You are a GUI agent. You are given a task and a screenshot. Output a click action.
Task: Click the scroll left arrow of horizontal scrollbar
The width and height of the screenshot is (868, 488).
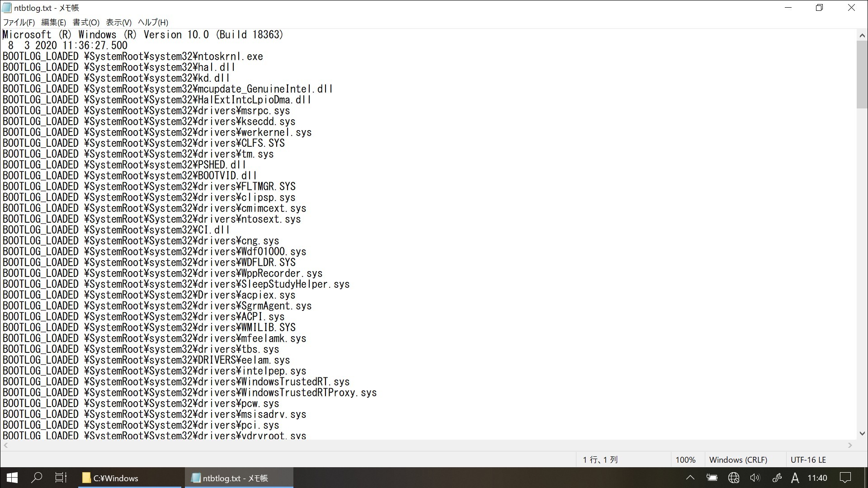5,445
